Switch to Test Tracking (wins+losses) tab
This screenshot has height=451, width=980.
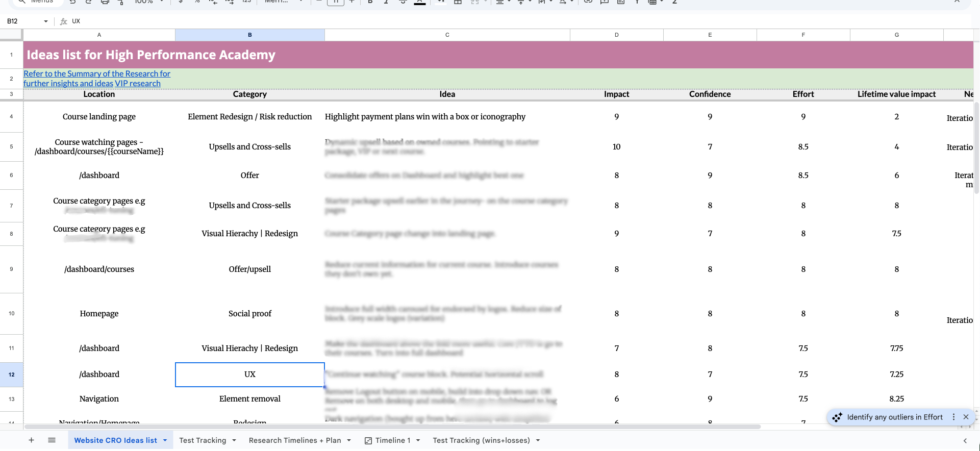[x=481, y=440]
